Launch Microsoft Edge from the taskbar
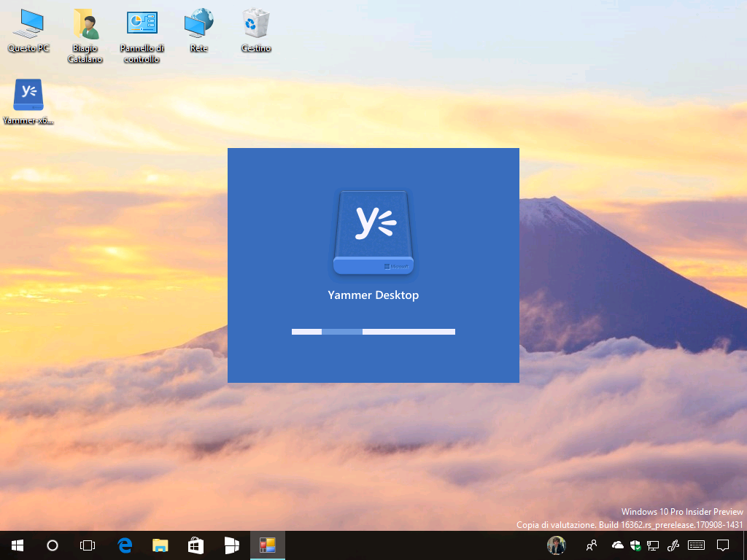Viewport: 747px width, 560px height. coord(125,545)
